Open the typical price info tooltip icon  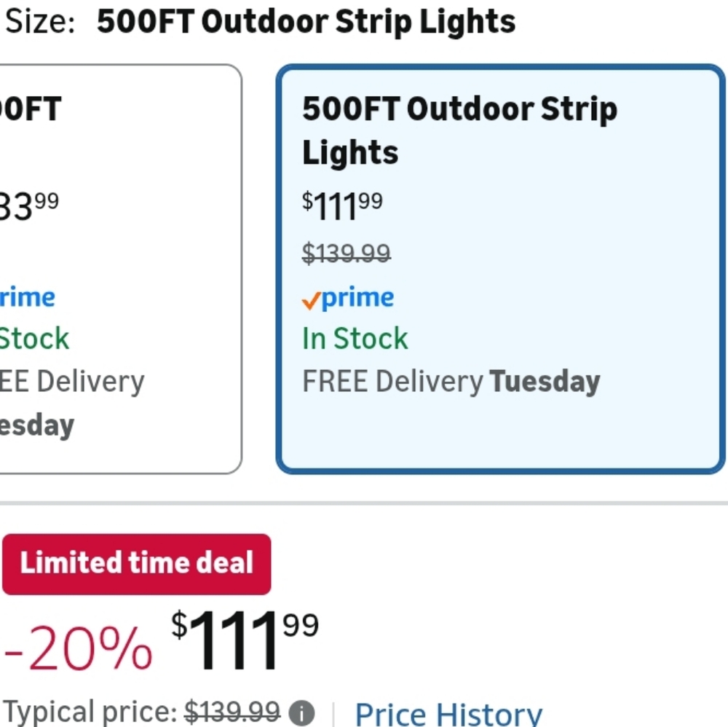[301, 713]
